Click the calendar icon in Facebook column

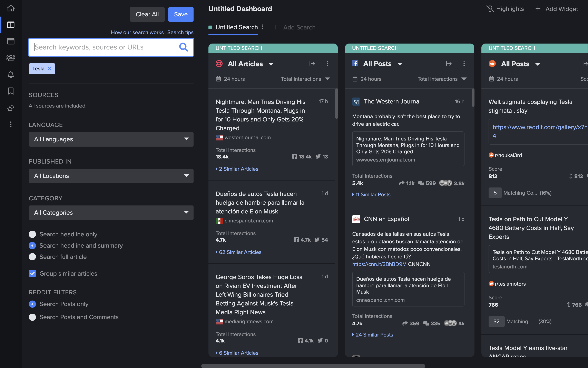point(355,79)
